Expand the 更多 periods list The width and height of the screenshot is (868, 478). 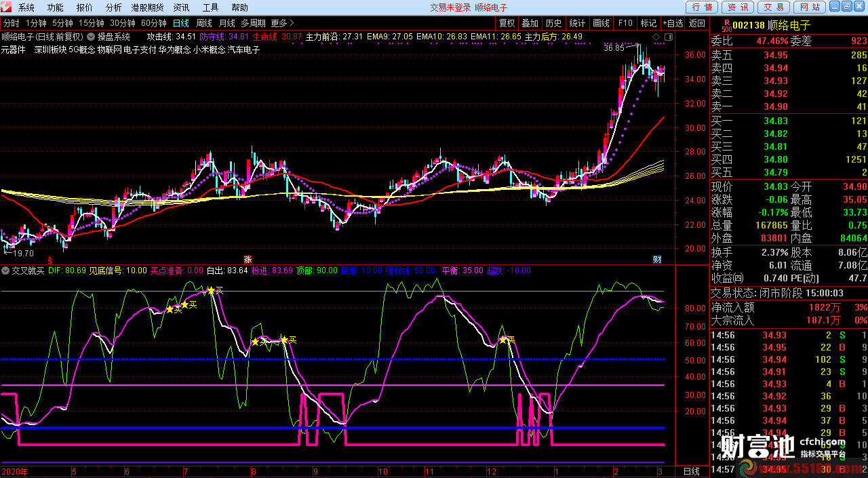[x=282, y=23]
